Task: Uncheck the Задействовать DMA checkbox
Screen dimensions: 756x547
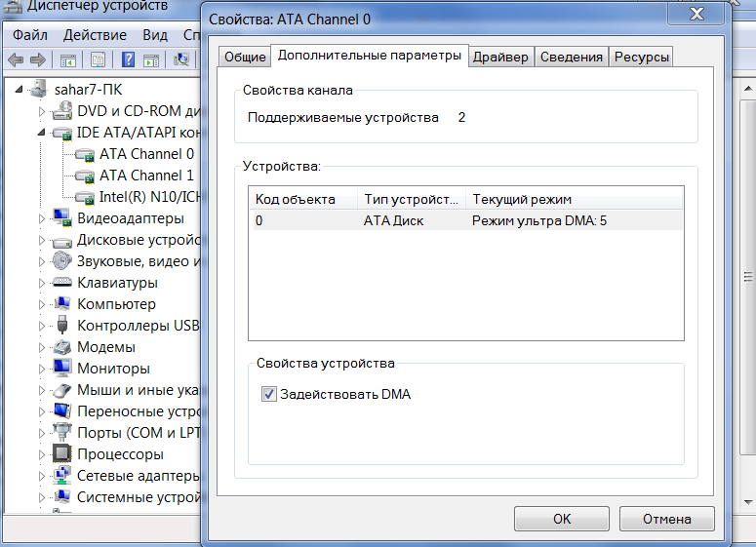Action: [269, 395]
